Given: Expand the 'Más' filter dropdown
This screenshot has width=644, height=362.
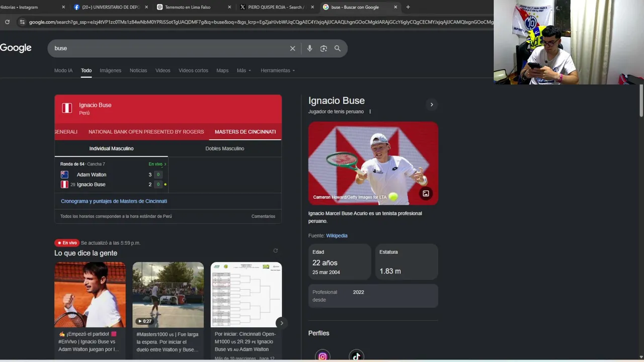Looking at the screenshot, I should (x=244, y=70).
